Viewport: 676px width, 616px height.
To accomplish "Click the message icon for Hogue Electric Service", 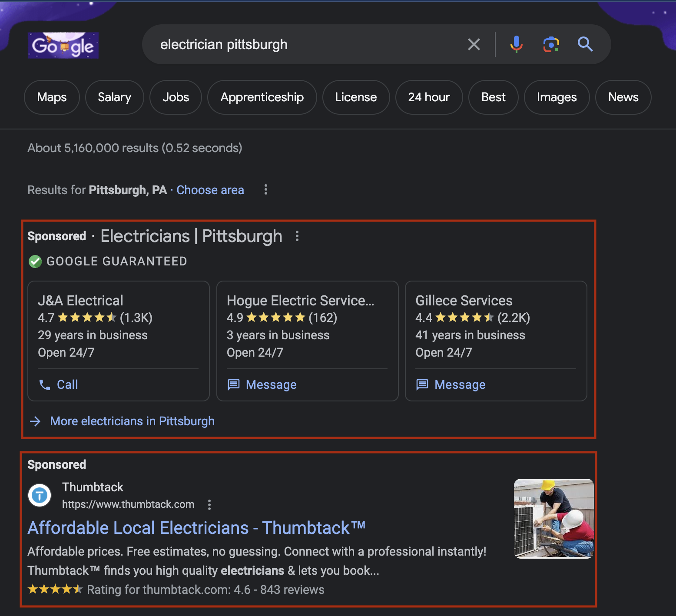I will coord(234,385).
